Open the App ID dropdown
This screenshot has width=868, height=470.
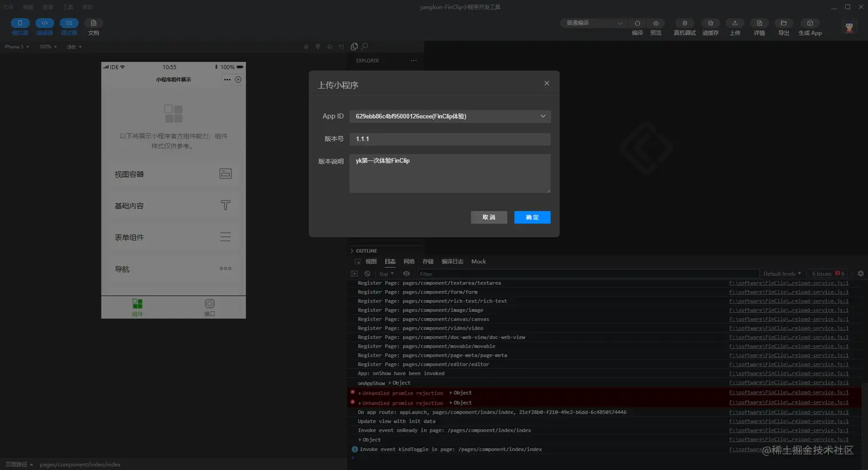click(450, 116)
